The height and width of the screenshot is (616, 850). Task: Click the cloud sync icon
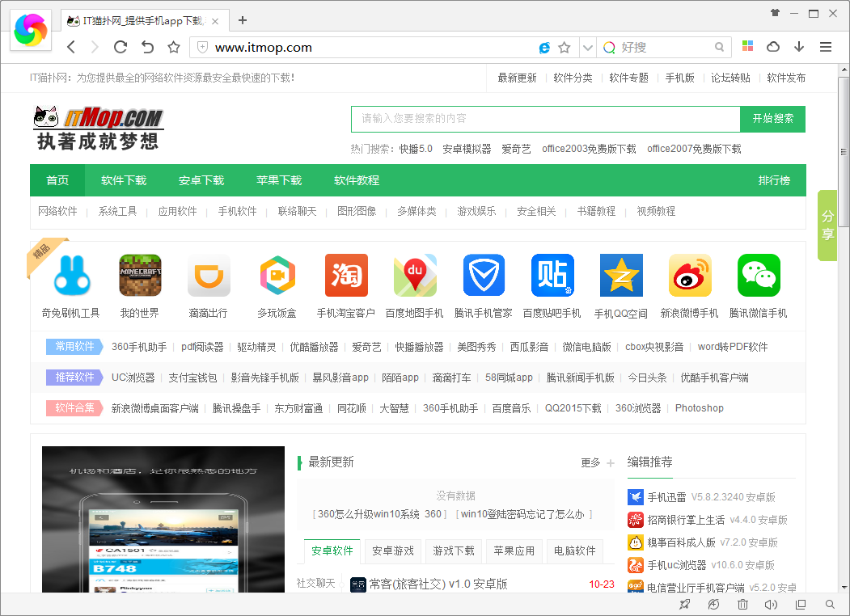coord(773,47)
